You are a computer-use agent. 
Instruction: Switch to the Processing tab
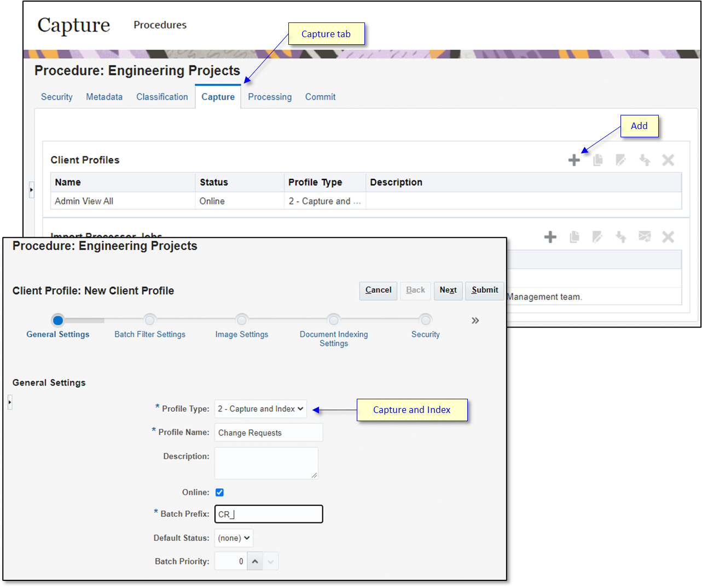click(x=269, y=97)
